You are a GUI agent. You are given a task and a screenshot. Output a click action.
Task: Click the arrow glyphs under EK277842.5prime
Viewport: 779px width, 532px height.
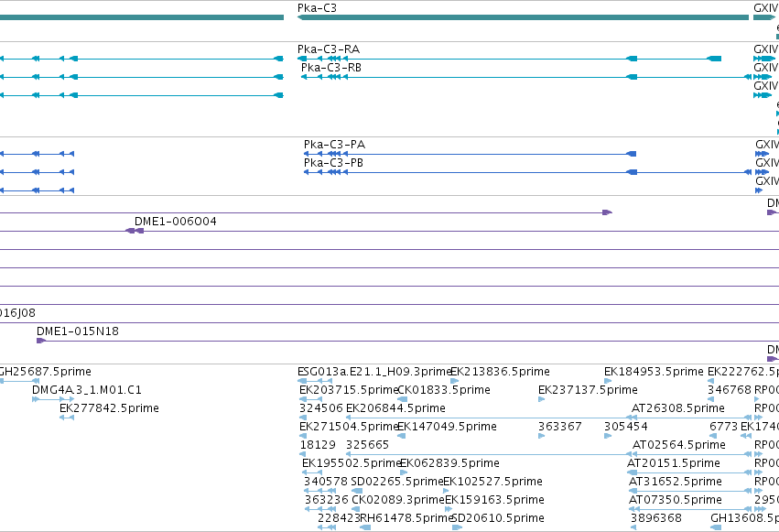click(67, 418)
